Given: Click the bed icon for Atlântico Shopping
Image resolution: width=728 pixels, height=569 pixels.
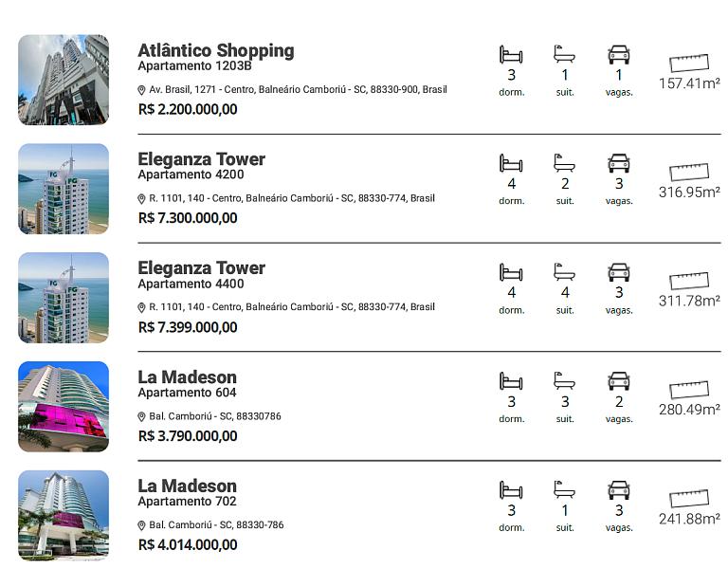Looking at the screenshot, I should point(511,55).
